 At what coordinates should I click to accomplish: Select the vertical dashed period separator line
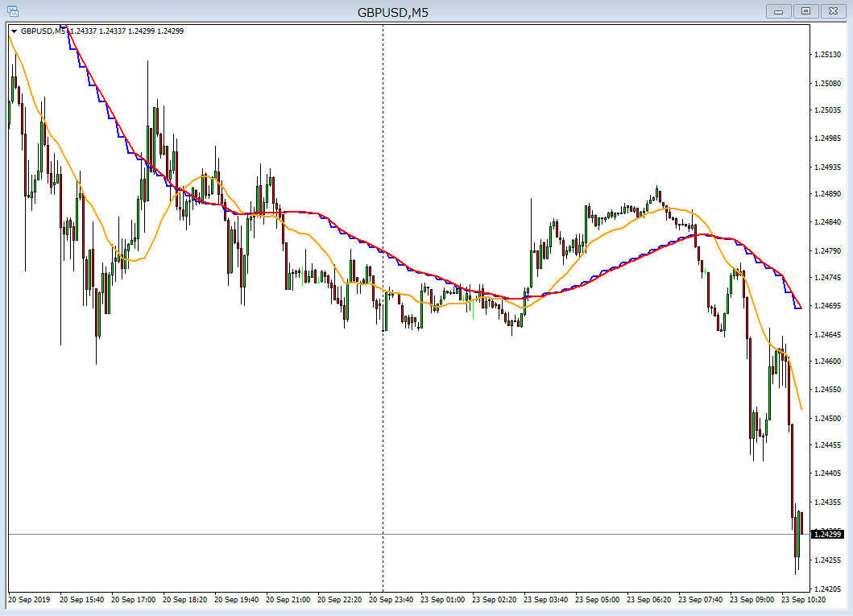(383, 308)
